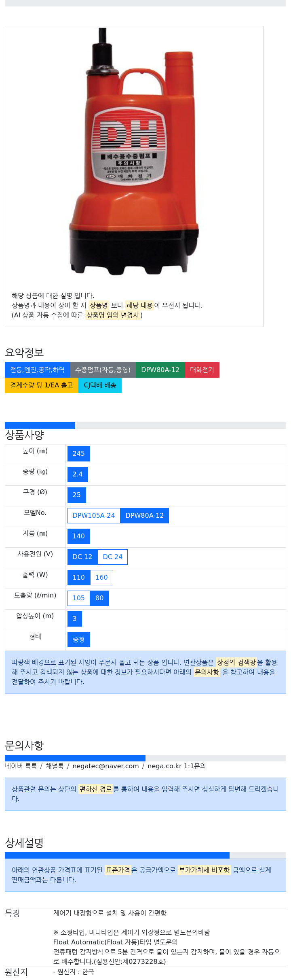Click the red 대화전기 brand tag
The height and width of the screenshot is (980, 291).
tap(202, 370)
